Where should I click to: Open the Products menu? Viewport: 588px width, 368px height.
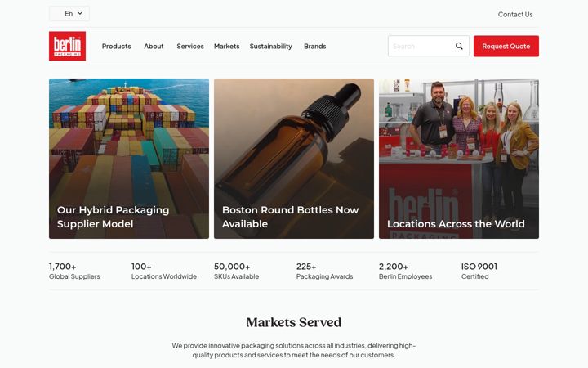(x=116, y=46)
